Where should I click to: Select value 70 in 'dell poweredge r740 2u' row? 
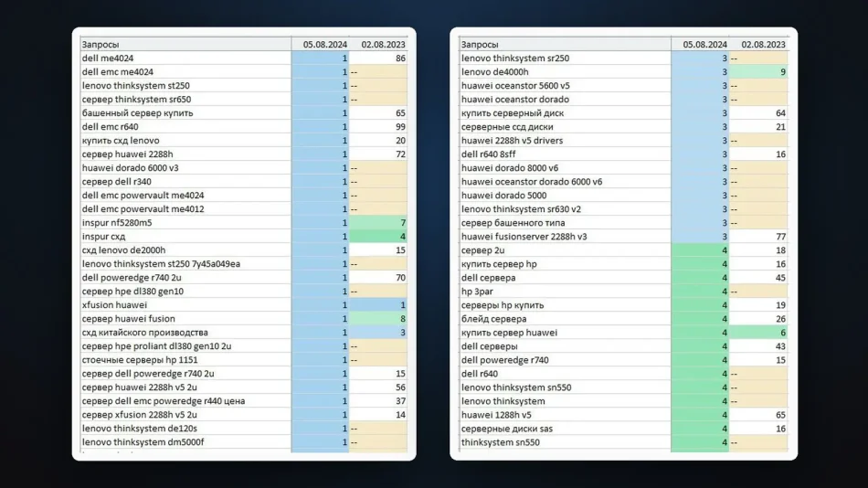pos(378,278)
